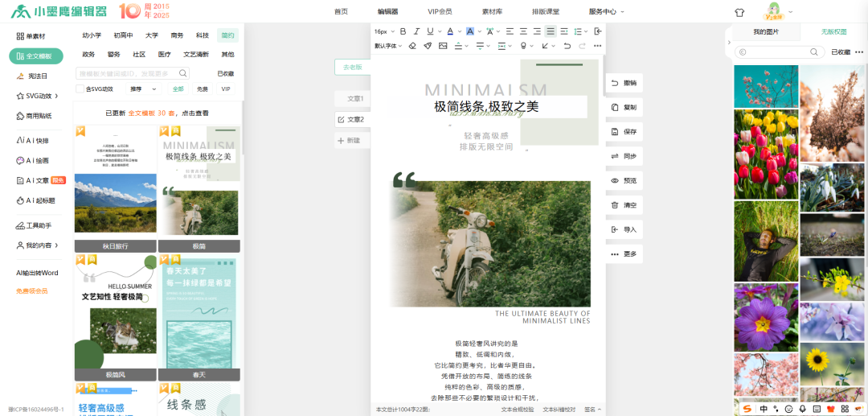Select the VIP filter chip
Image resolution: width=868 pixels, height=416 pixels.
coord(226,89)
